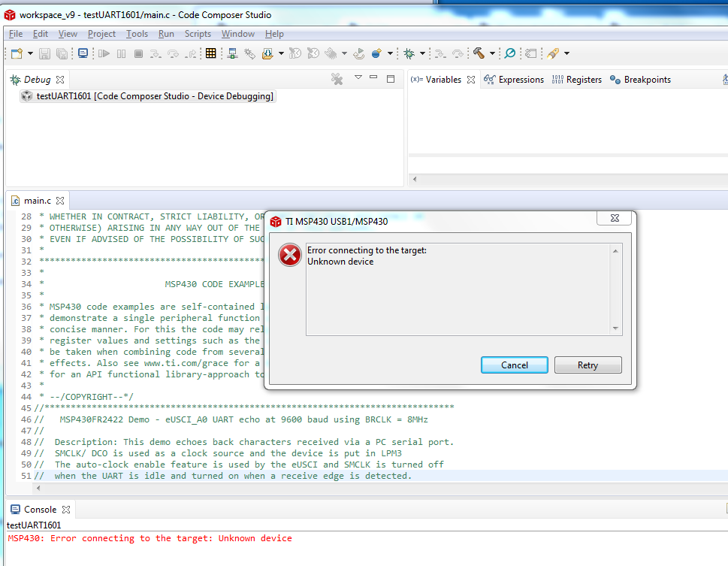
Task: Toggle Skip All Breakpoints icon
Action: coord(510,53)
